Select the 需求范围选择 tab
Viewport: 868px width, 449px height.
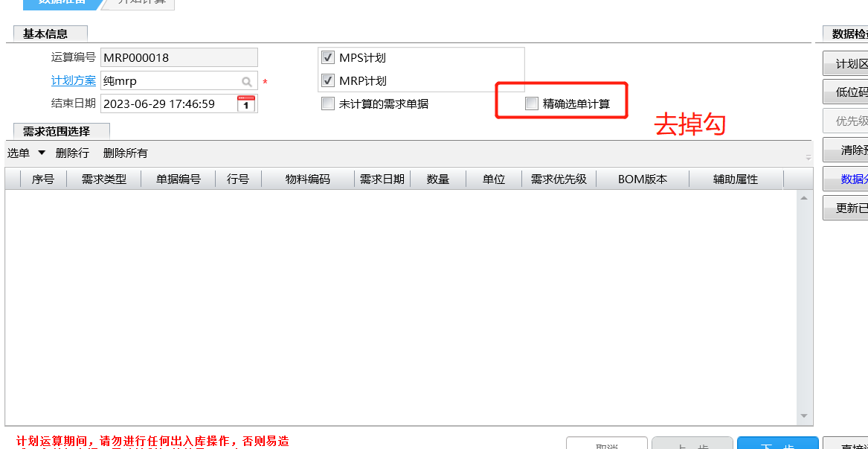pyautogui.click(x=57, y=132)
